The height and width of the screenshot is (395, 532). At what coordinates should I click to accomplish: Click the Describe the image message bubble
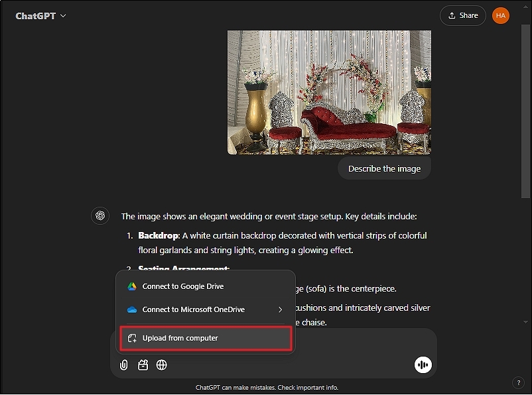click(x=384, y=168)
